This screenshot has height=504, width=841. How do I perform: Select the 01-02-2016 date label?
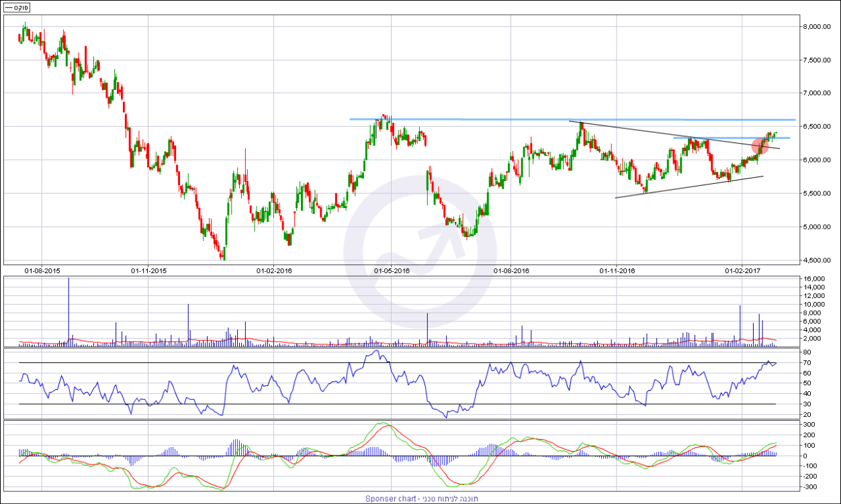pyautogui.click(x=274, y=270)
